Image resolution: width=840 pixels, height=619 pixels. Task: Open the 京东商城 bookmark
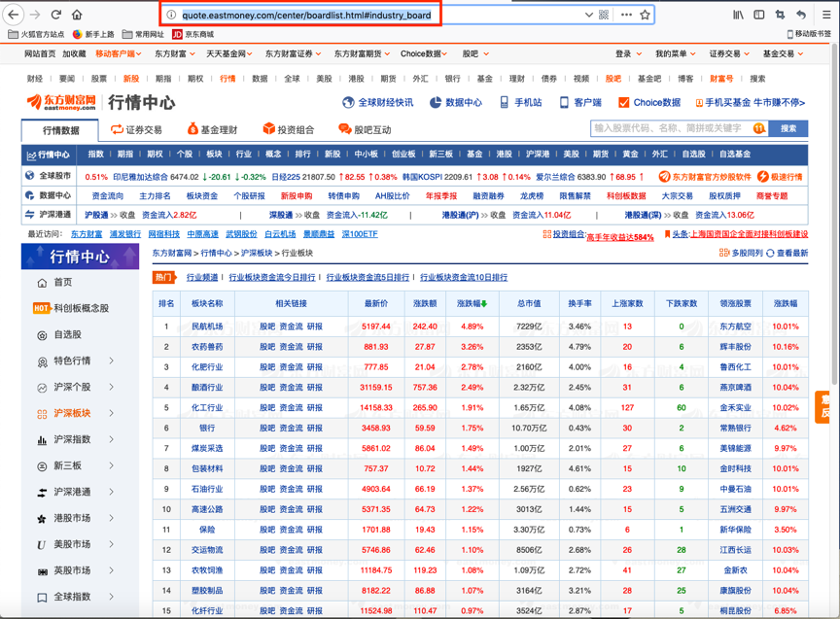(192, 34)
